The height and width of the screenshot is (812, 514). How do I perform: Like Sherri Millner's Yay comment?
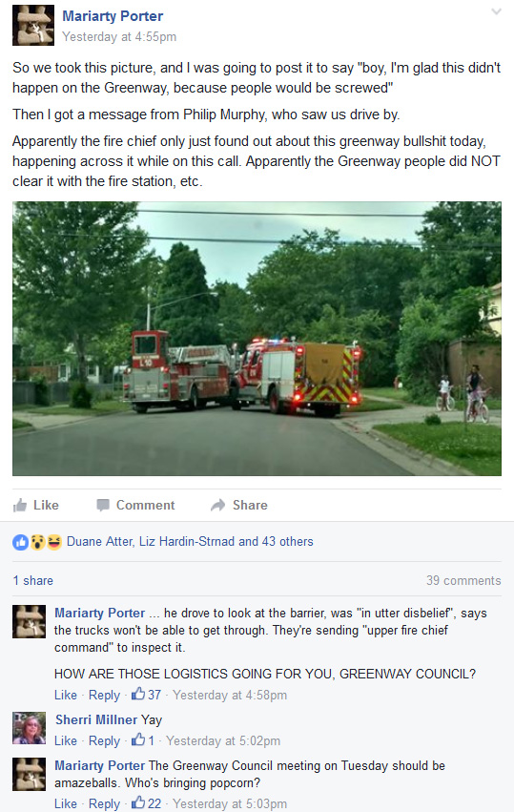click(65, 741)
